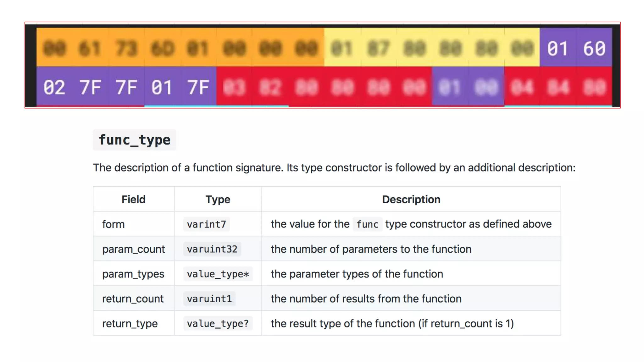The width and height of the screenshot is (644, 362).
Task: Click the varuint1 type code
Action: 209,299
